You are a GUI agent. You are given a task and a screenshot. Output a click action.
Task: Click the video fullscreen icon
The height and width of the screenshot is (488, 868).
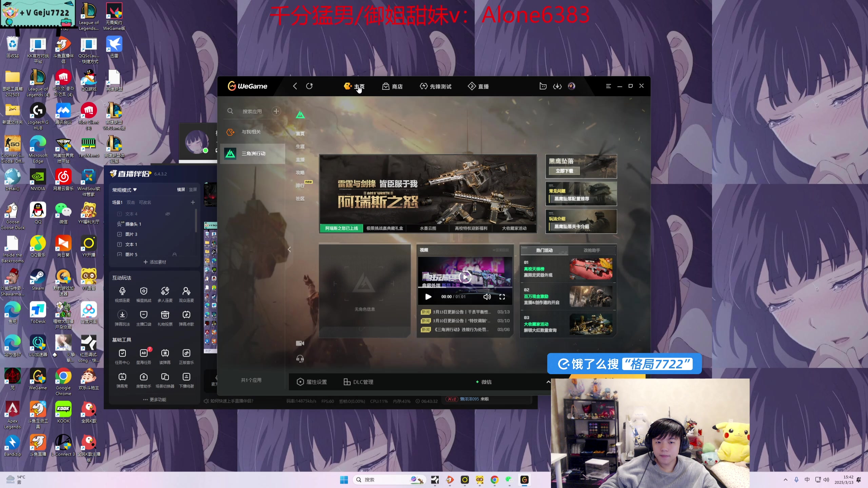coord(502,297)
